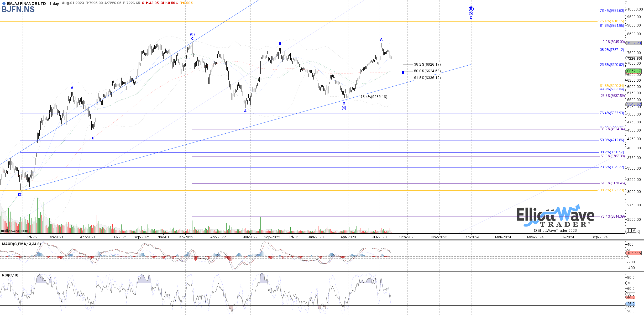Screen dimensions: 644x315
Task: Select the 61.8%(6336.12) retracement label
Action: point(427,78)
